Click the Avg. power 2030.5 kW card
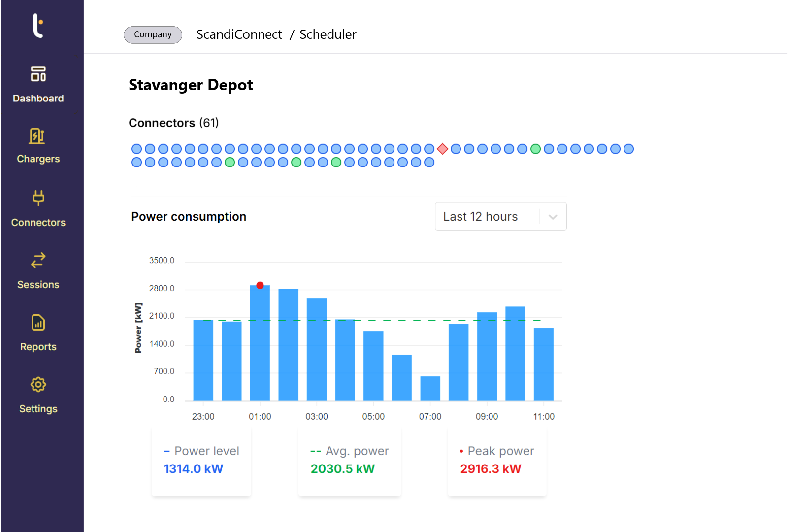The height and width of the screenshot is (532, 788). pyautogui.click(x=349, y=461)
